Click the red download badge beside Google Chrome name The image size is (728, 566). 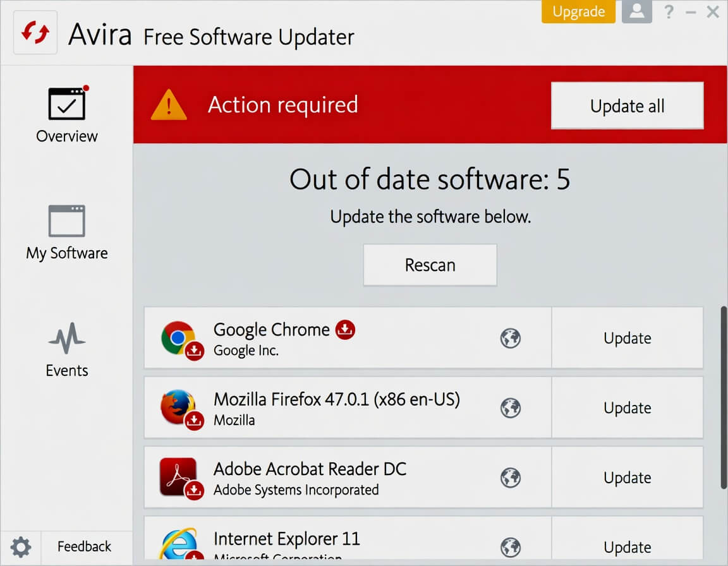[345, 329]
